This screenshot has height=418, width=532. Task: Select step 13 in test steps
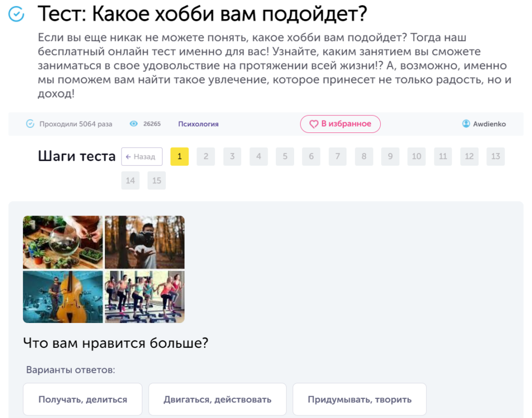(x=495, y=156)
